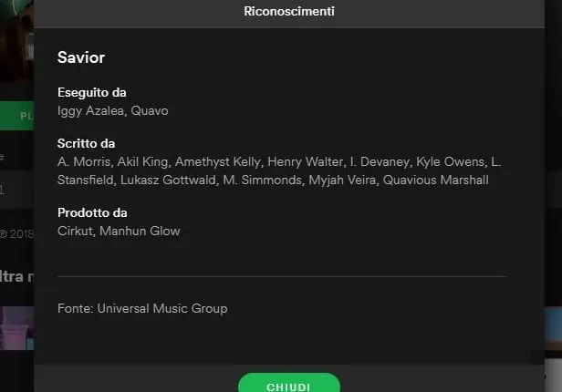Click the Fonte: Universal Music Group text
This screenshot has width=562, height=392.
click(x=142, y=308)
